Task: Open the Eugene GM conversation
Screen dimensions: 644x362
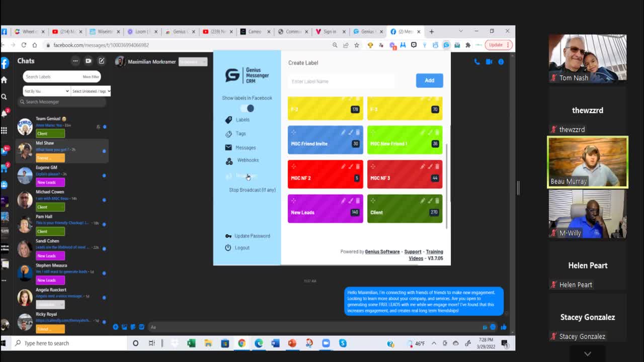Action: coord(62,175)
